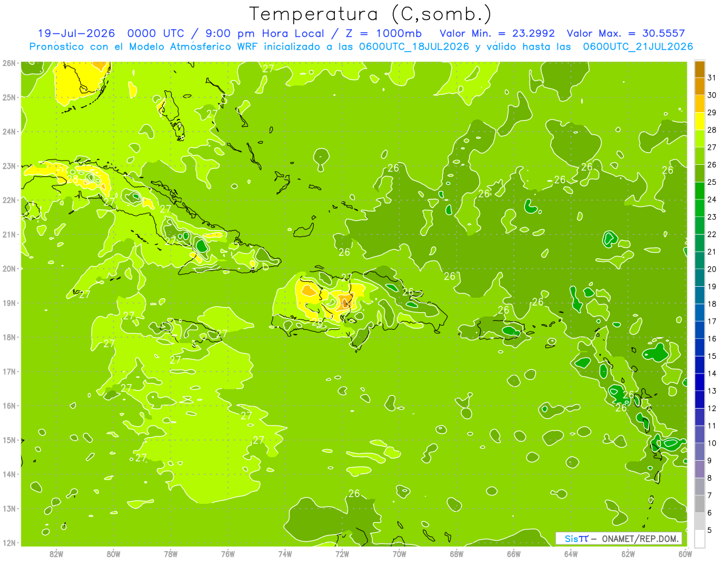Click "Valor Min. = 23.2992" value

pos(496,33)
